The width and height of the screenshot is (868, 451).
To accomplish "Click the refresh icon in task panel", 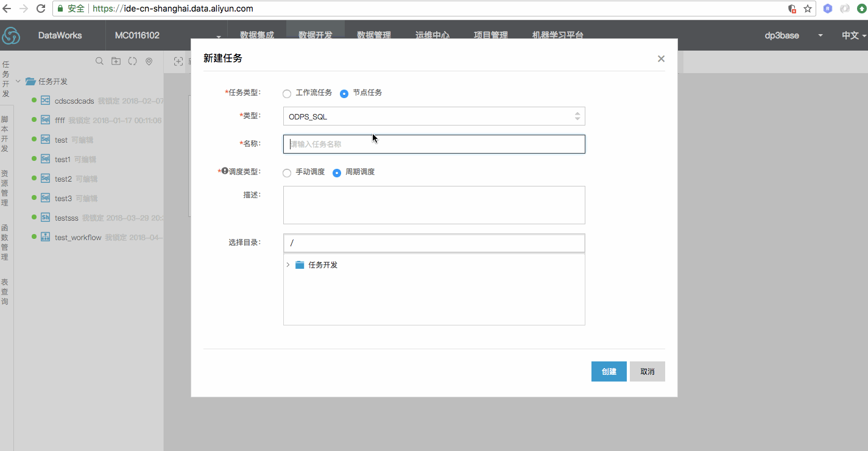I will coord(132,61).
